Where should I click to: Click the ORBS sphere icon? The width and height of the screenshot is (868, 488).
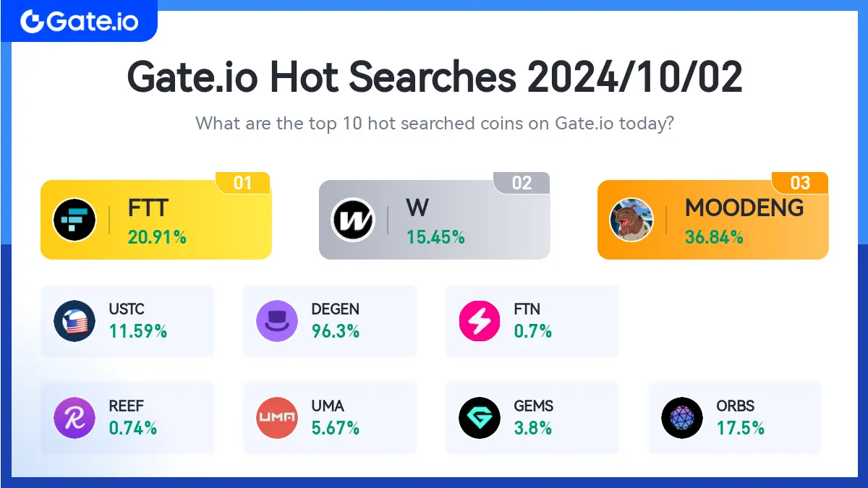(682, 418)
